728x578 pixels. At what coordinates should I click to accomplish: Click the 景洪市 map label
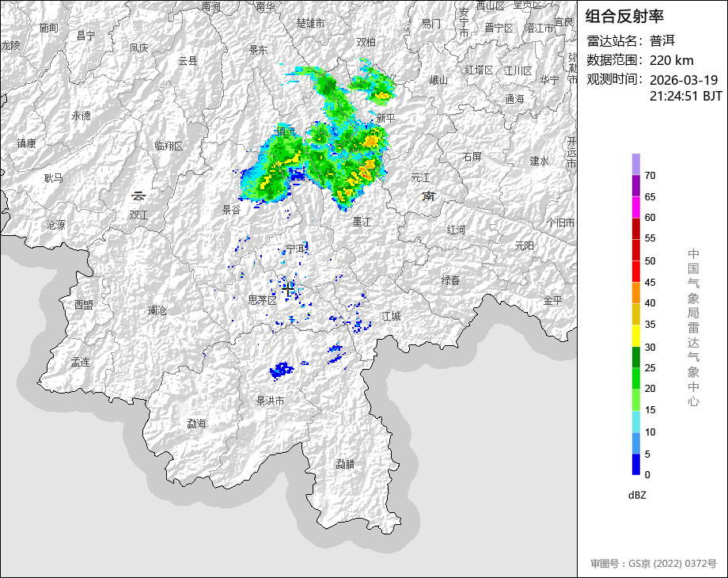coord(270,401)
